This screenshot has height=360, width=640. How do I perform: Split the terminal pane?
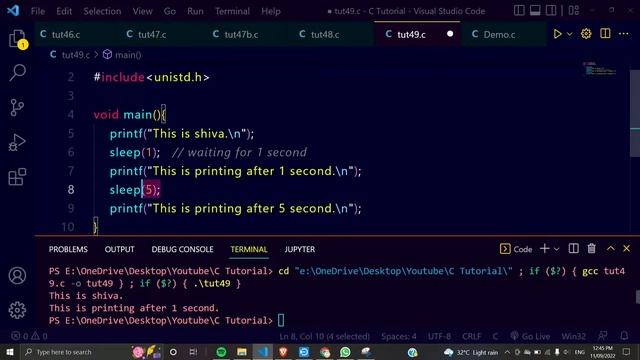tap(573, 249)
